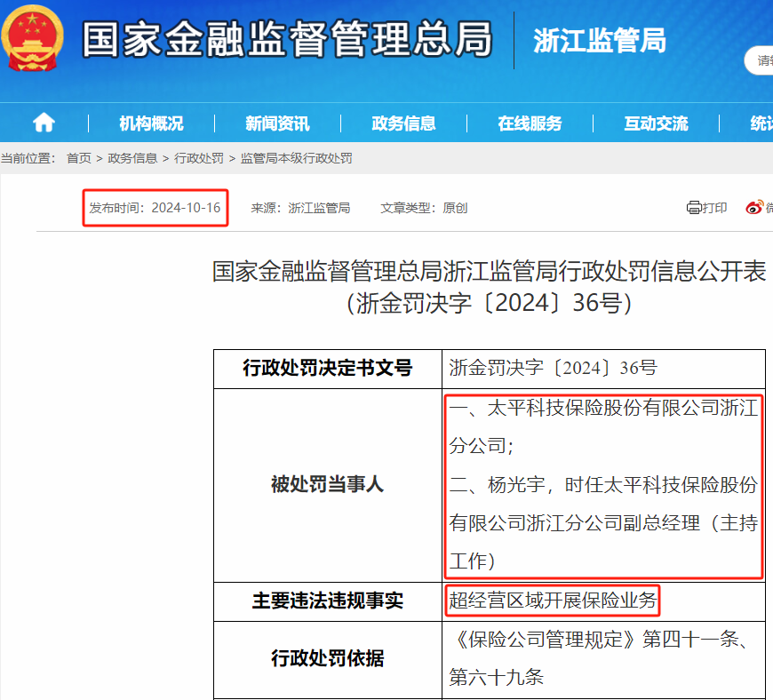Image resolution: width=773 pixels, height=700 pixels.
Task: Open 互动交流 in the navigation bar
Action: tap(656, 123)
